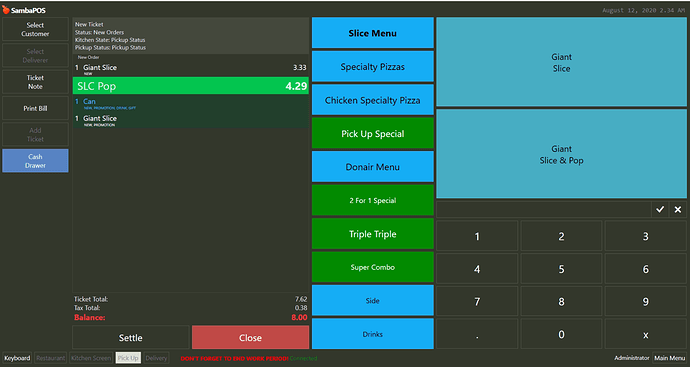Tap numpad key 9
690x367 pixels.
[646, 301]
